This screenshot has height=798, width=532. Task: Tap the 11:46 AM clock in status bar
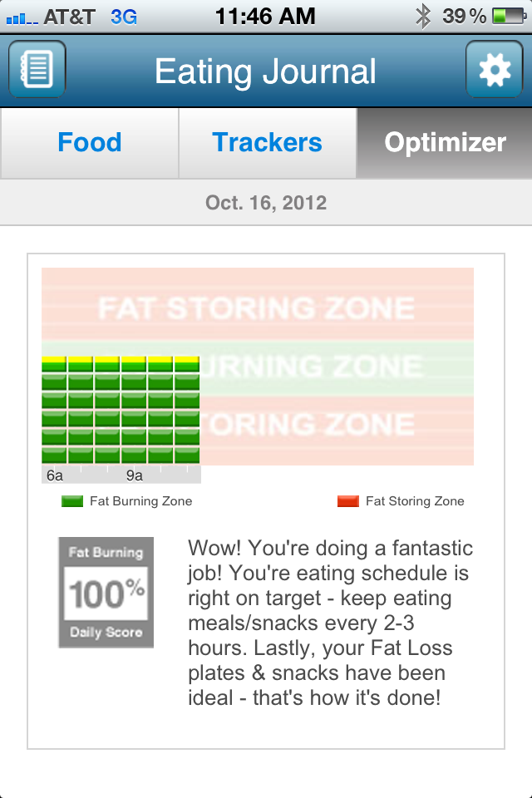(265, 16)
